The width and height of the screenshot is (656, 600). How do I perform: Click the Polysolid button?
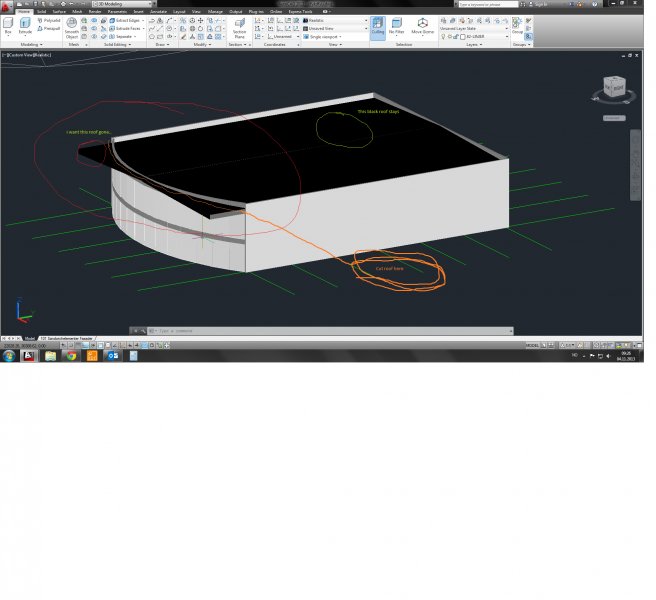[x=50, y=20]
